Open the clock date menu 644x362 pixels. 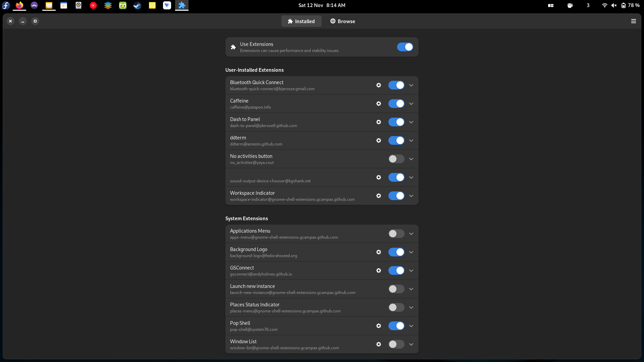[x=322, y=5]
